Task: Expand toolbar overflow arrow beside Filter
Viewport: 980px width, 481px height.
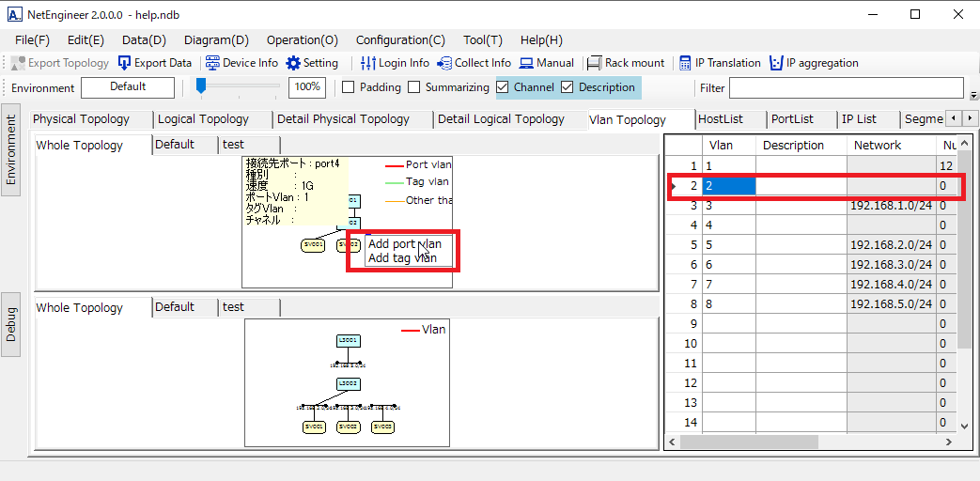Action: click(973, 94)
